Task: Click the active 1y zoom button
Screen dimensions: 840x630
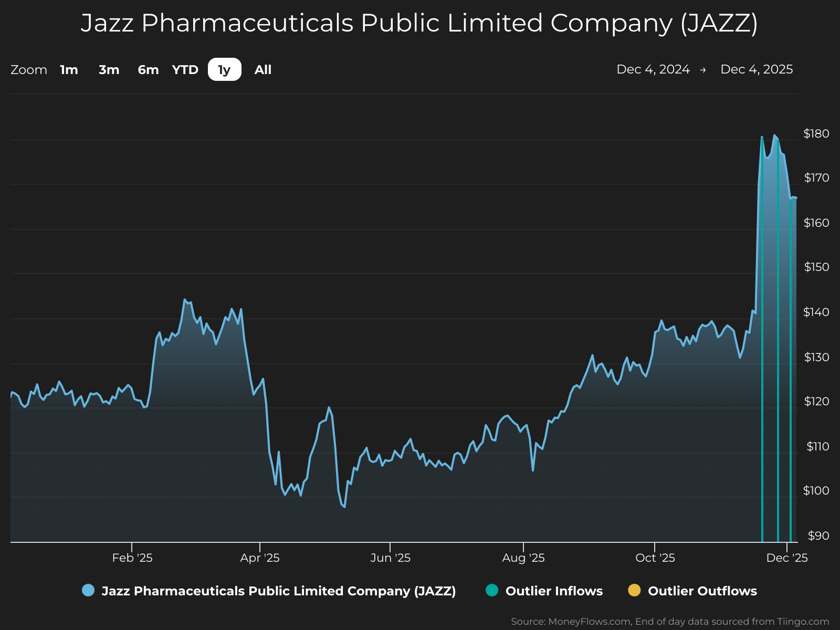Action: point(225,69)
